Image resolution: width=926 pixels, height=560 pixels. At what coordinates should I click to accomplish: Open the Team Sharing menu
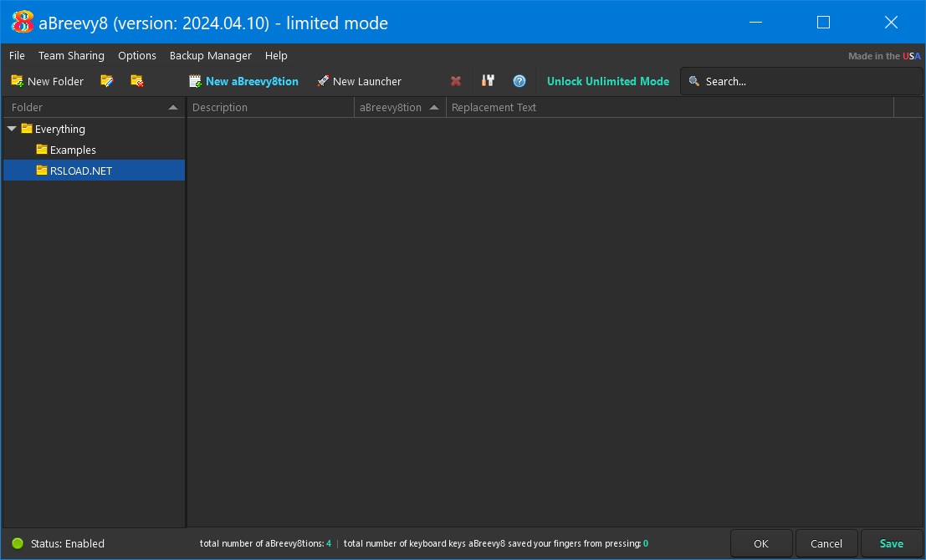[71, 55]
